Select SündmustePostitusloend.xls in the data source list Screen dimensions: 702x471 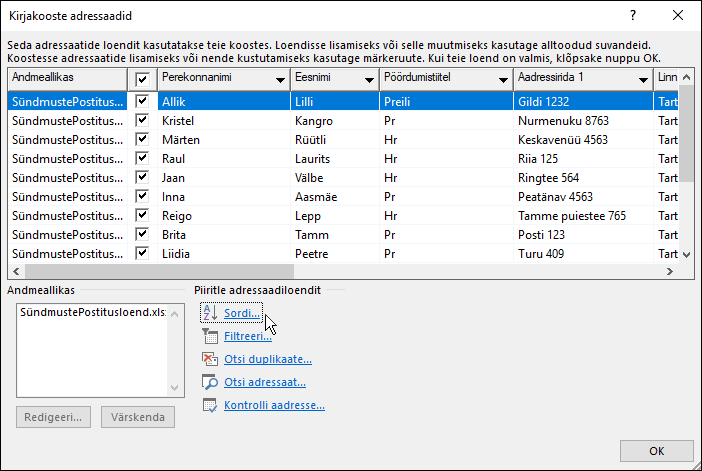coord(93,312)
